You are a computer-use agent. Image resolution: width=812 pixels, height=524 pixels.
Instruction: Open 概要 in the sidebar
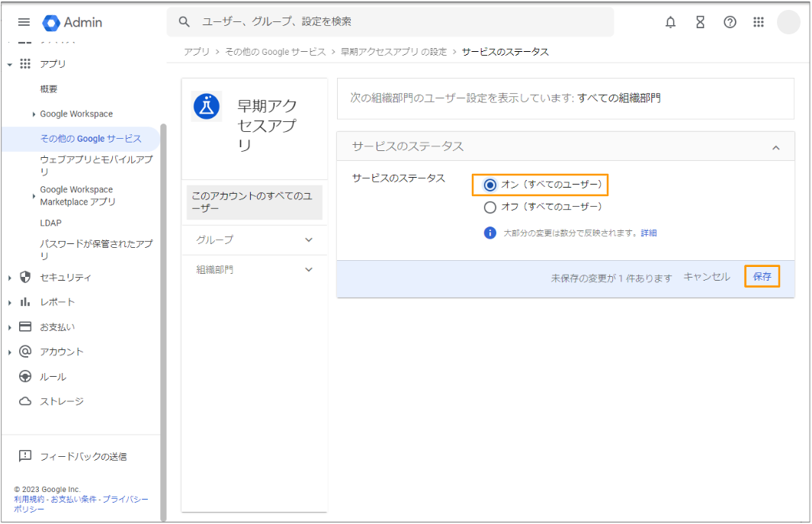pyautogui.click(x=49, y=89)
